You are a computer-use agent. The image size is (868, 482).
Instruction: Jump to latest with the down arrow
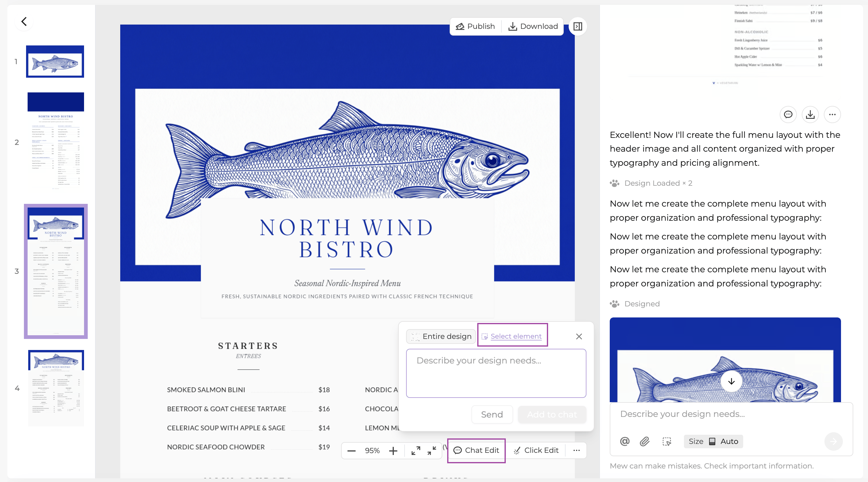731,382
